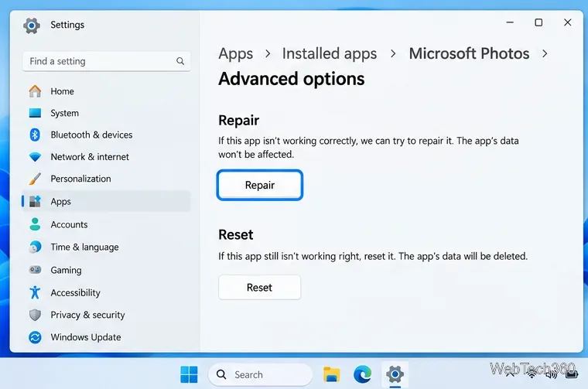Open Accounts settings
Image resolution: width=588 pixels, height=389 pixels.
[69, 224]
